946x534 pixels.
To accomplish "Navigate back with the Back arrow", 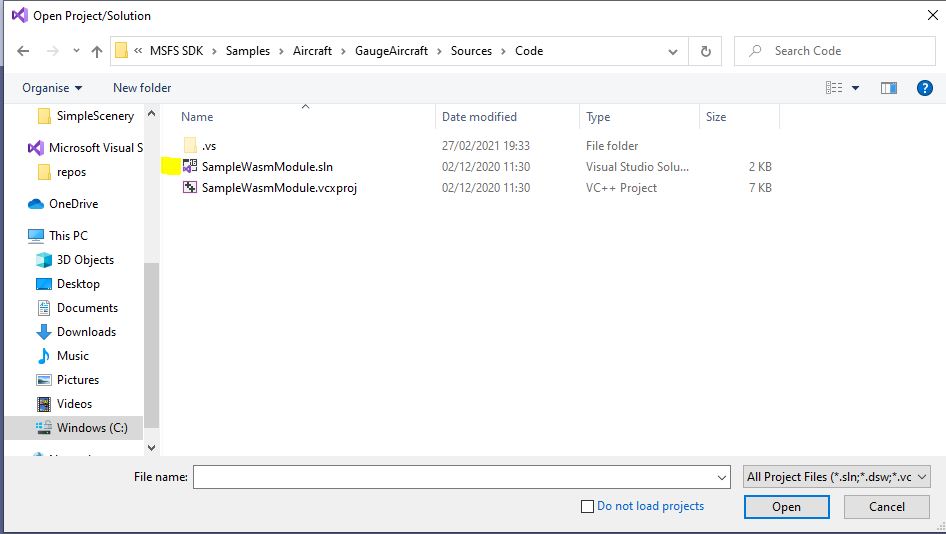I will click(24, 51).
